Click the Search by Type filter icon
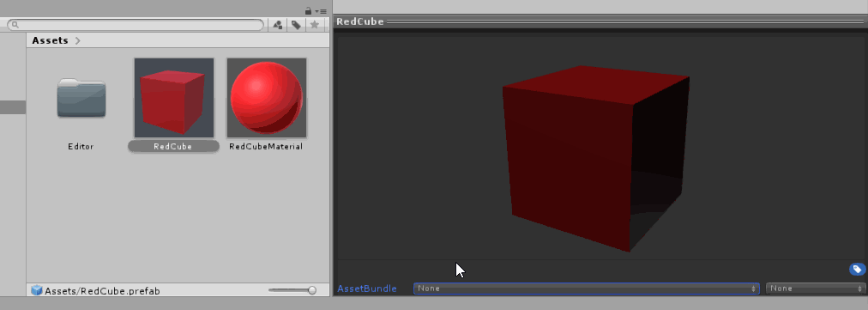This screenshot has width=868, height=310. 278,24
